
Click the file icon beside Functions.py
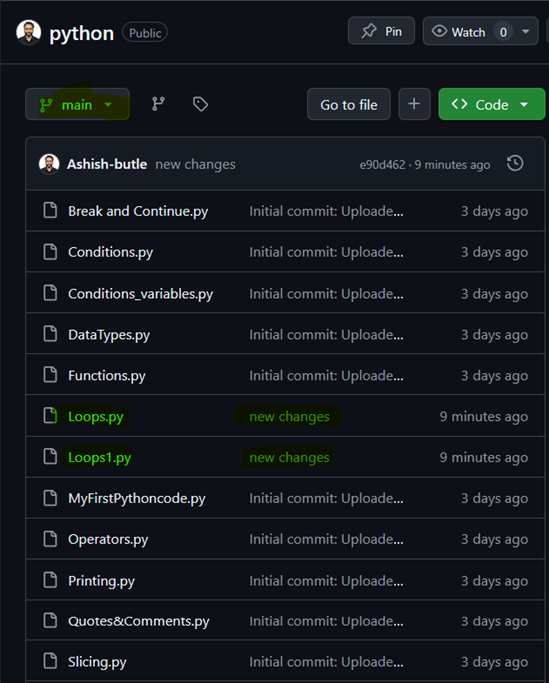tap(50, 375)
